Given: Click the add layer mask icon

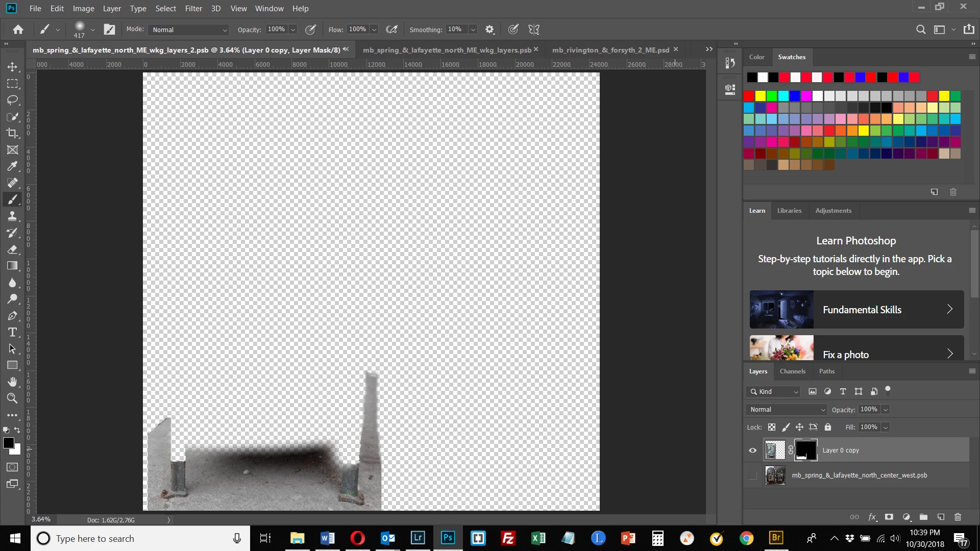Looking at the screenshot, I should tap(889, 517).
